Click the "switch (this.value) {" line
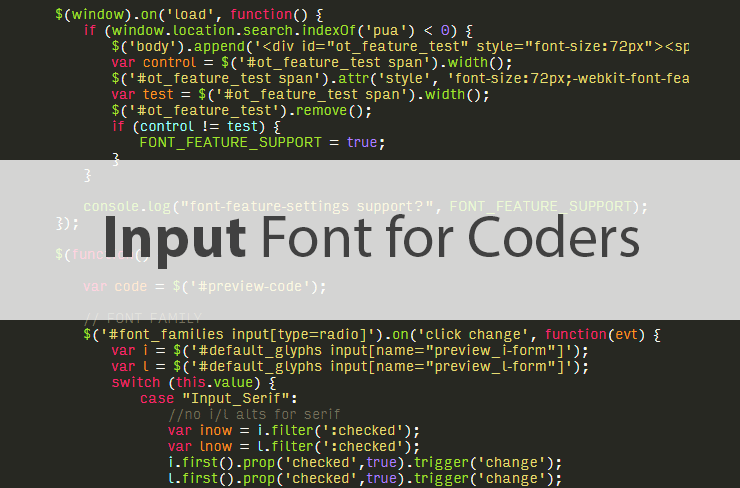This screenshot has height=488, width=740. 194,383
